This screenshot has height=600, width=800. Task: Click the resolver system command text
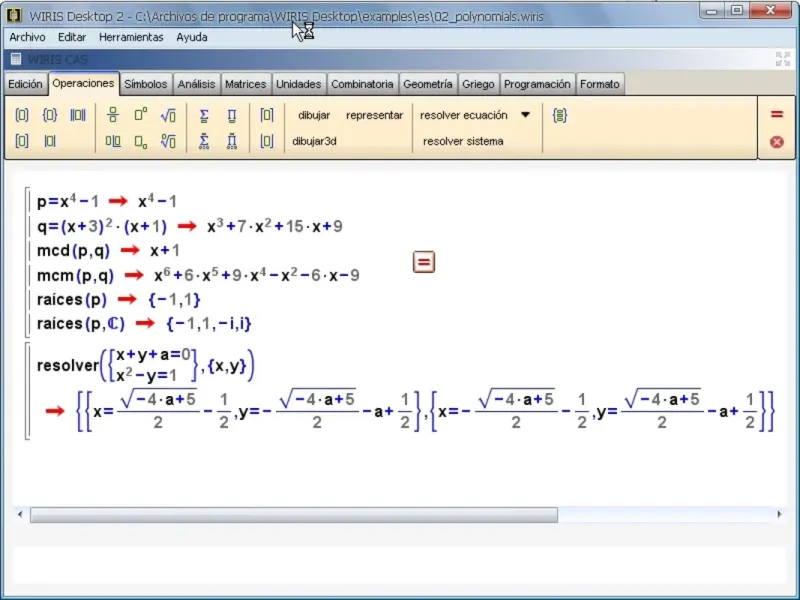coord(145,365)
